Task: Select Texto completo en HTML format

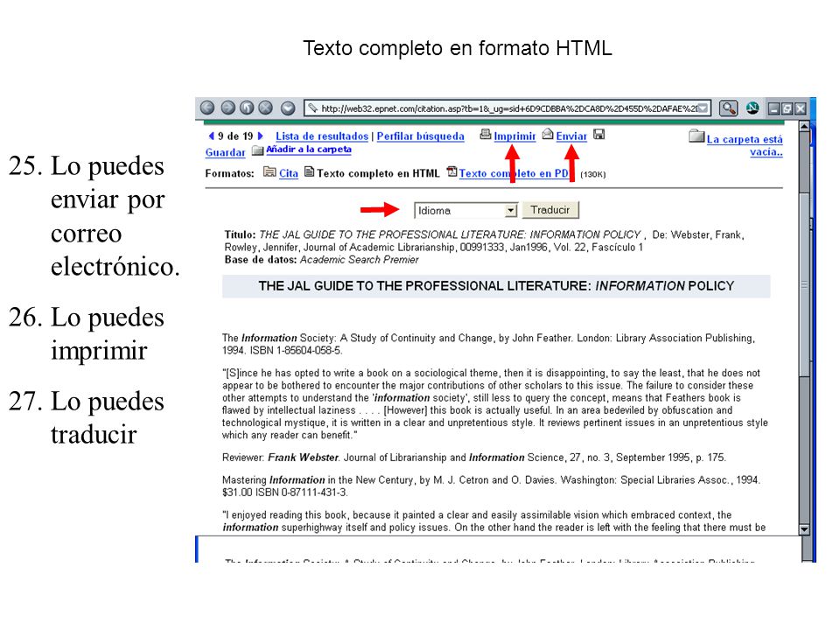Action: 378,173
